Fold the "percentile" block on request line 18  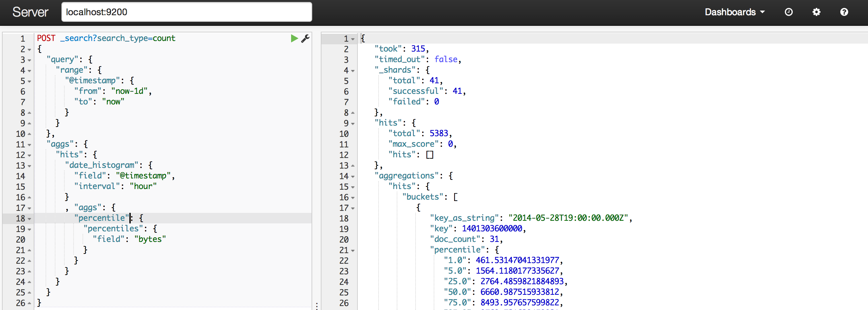(29, 219)
